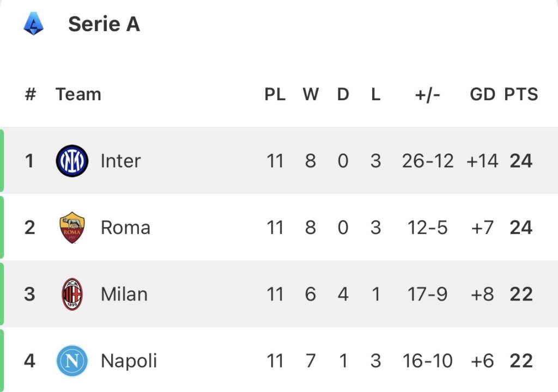Click Inter's 24 points value

pos(521,161)
